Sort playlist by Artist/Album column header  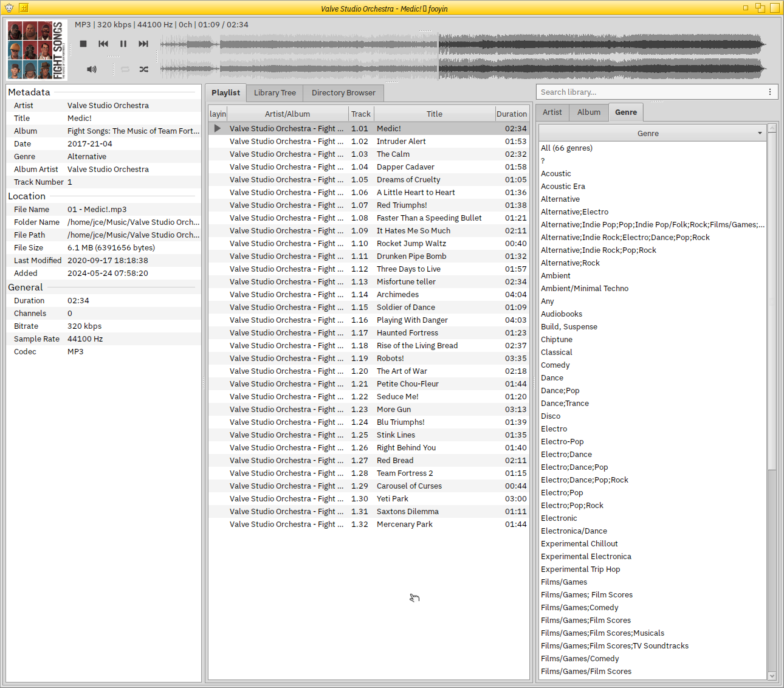click(287, 114)
